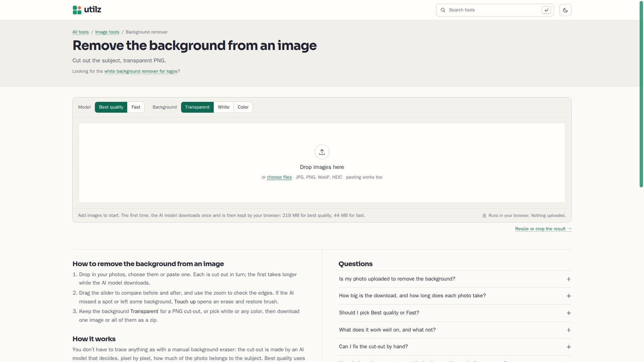Click the 'Background' label in the options bar
The width and height of the screenshot is (644, 362).
pos(164,107)
